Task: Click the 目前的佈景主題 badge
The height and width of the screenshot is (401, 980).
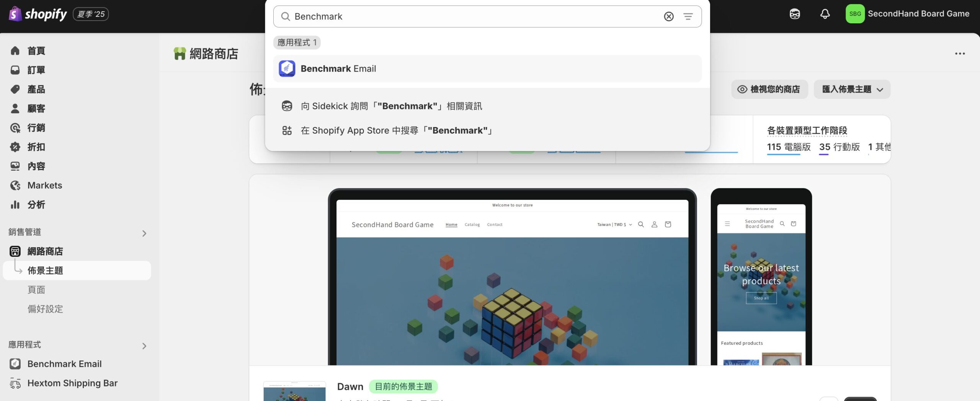Action: point(403,386)
